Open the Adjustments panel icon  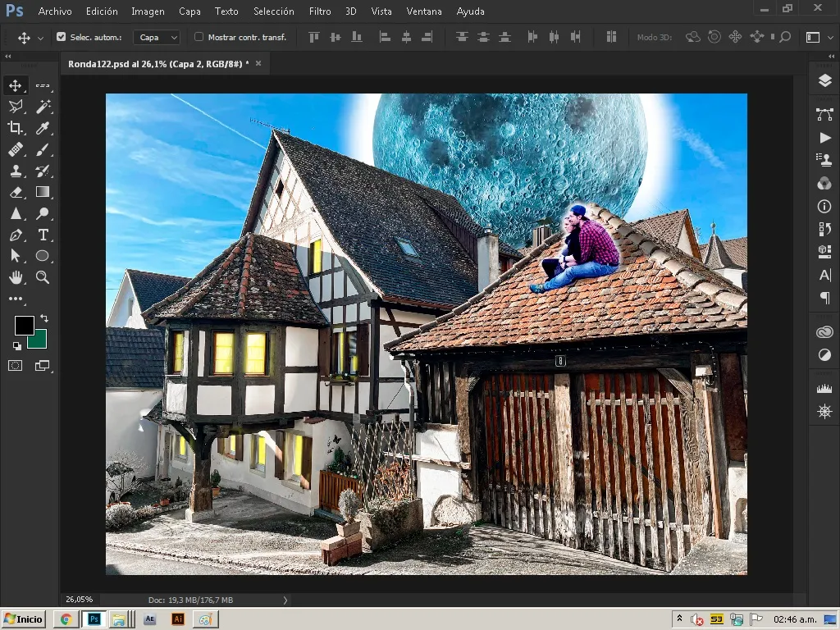[824, 354]
